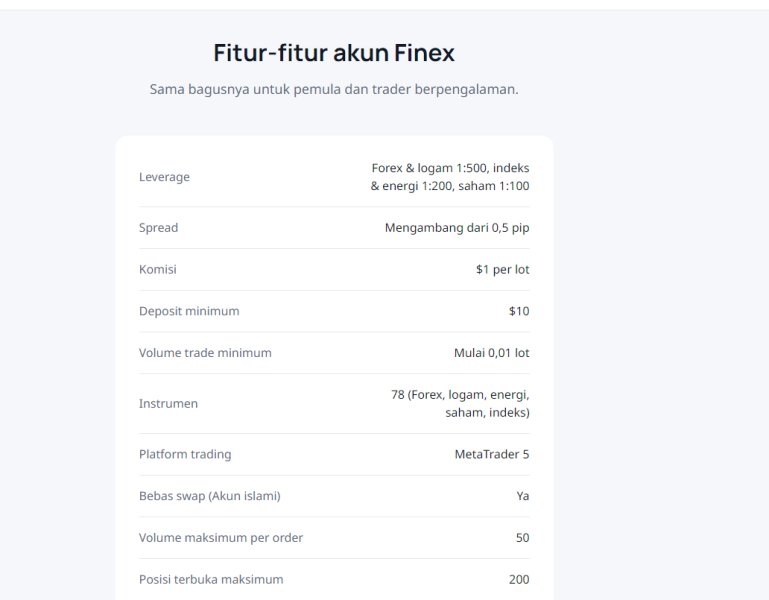Click the subtitle about pemula dan trader berpengalaman
Screen dimensions: 769x600
pyautogui.click(x=334, y=89)
